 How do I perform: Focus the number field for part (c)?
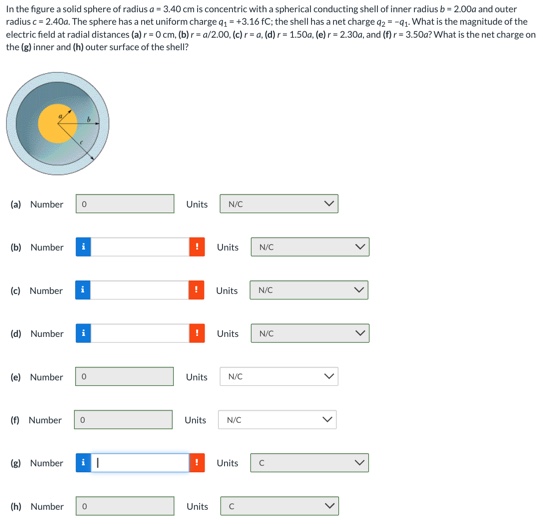140,290
